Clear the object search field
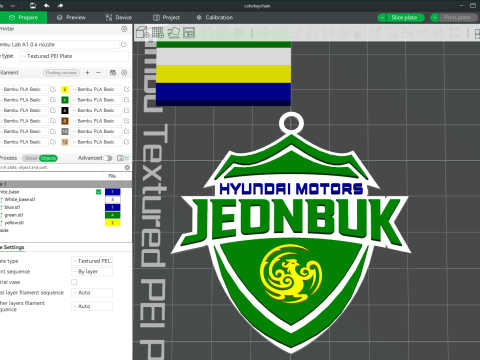Screen dimensions: 480x360 tap(127, 167)
